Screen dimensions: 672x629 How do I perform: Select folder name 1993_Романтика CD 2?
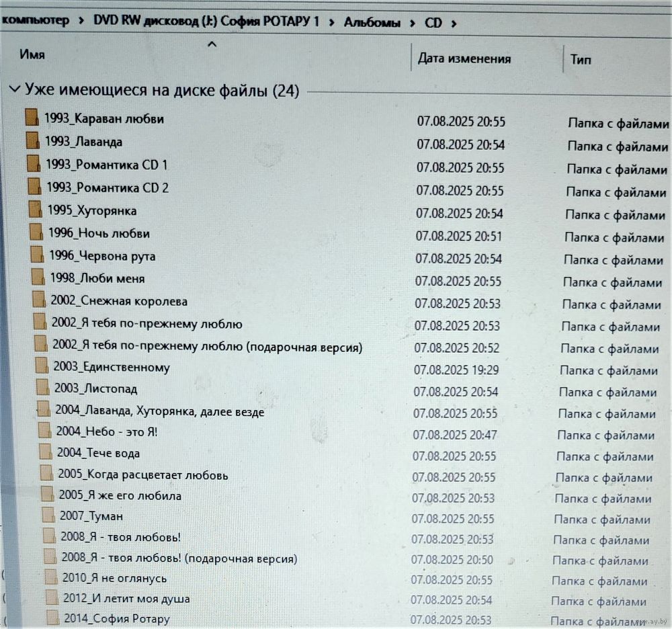tap(108, 187)
